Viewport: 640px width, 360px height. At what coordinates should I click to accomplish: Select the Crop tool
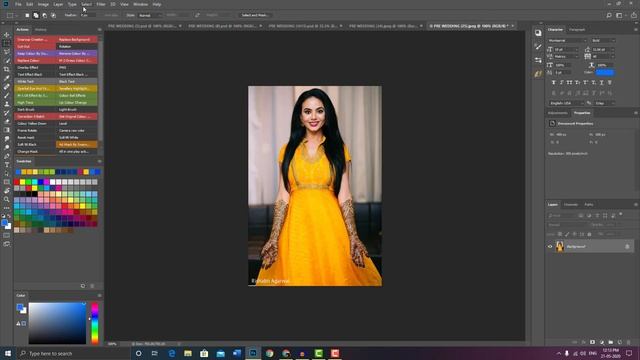7,69
